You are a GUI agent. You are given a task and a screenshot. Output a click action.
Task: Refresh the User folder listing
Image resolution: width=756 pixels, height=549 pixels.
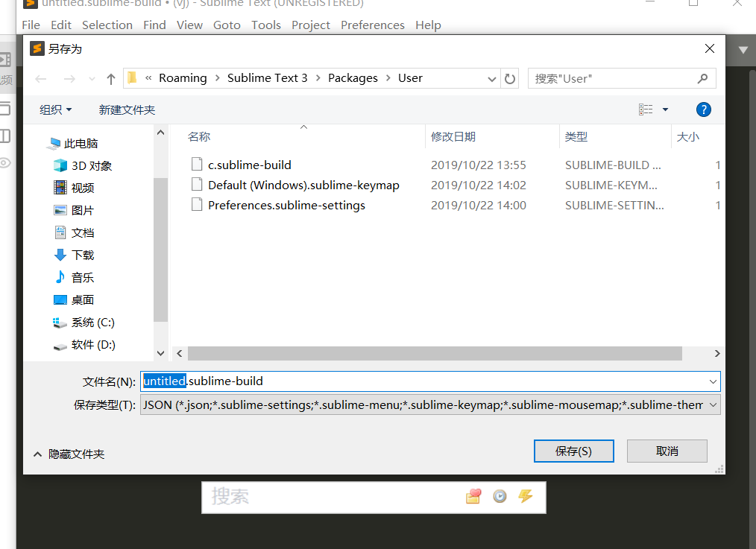510,78
